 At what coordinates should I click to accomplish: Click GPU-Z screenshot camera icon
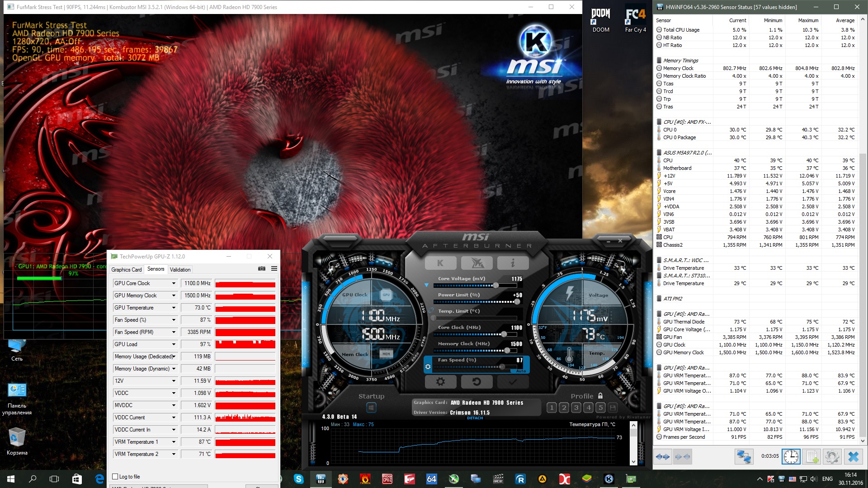coord(261,268)
